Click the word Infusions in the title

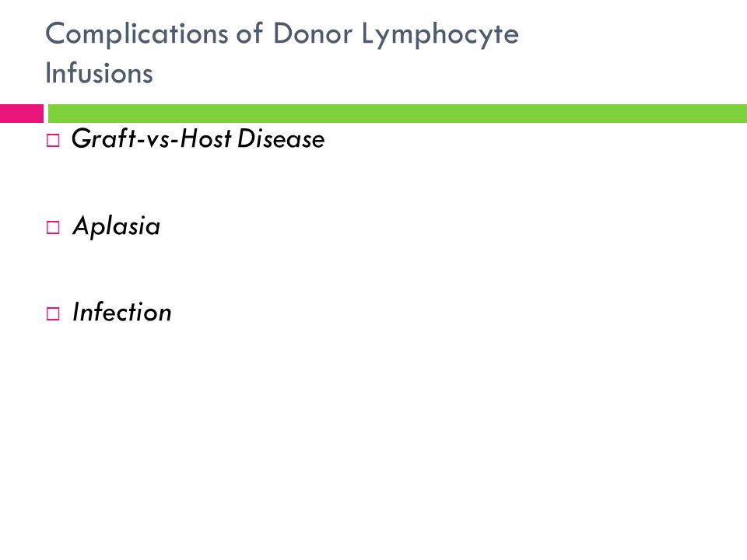pos(99,73)
